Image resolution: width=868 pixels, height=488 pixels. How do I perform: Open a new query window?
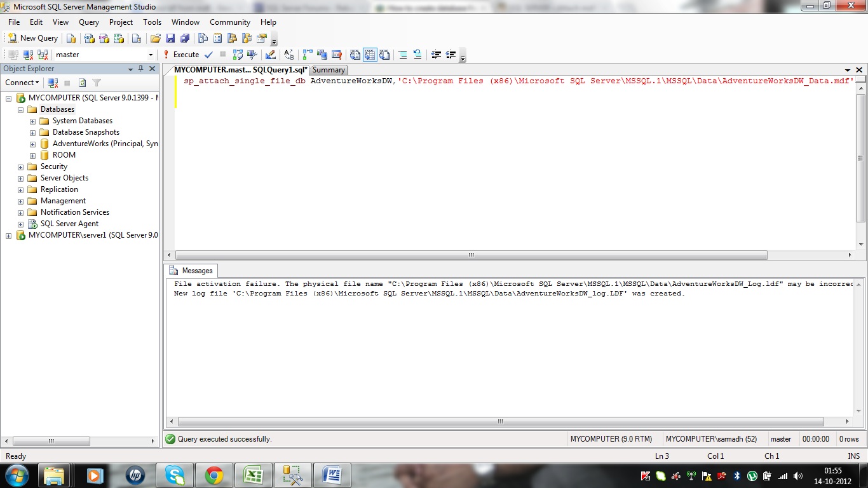(32, 37)
